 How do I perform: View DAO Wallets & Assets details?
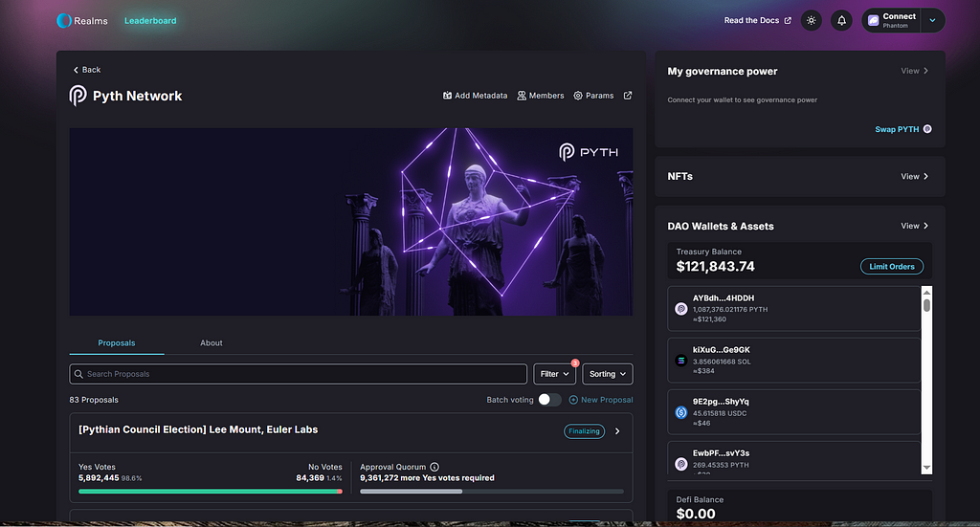(x=914, y=226)
